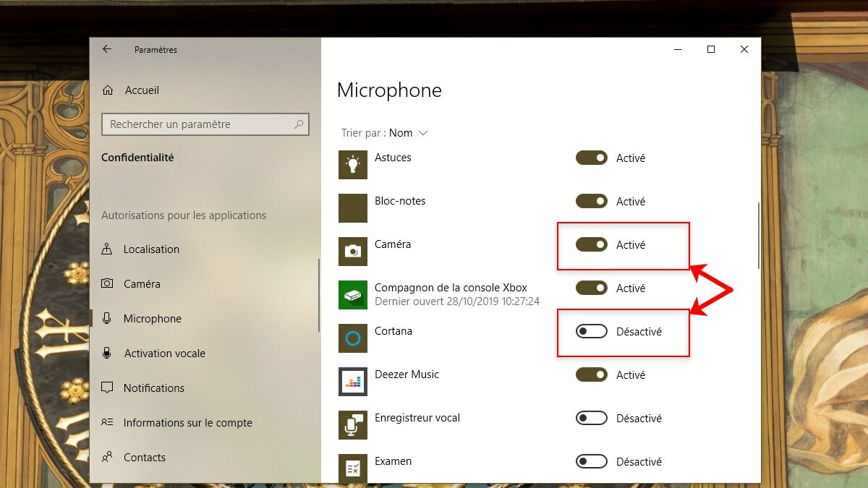868x488 pixels.
Task: Turn off Deezer Music microphone toggle
Action: pyautogui.click(x=591, y=375)
